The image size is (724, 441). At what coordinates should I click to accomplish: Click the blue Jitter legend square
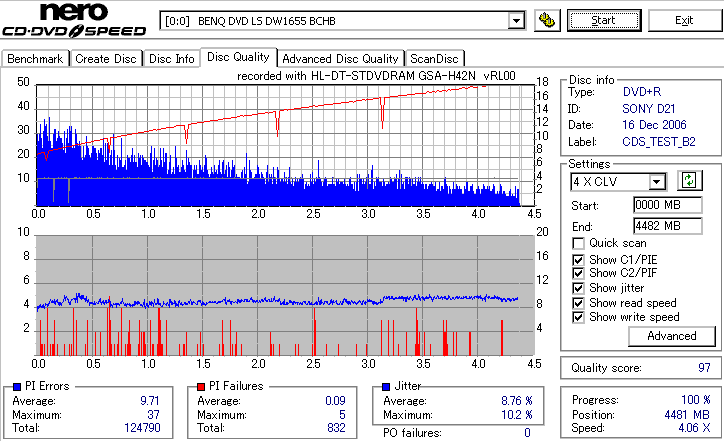[386, 387]
